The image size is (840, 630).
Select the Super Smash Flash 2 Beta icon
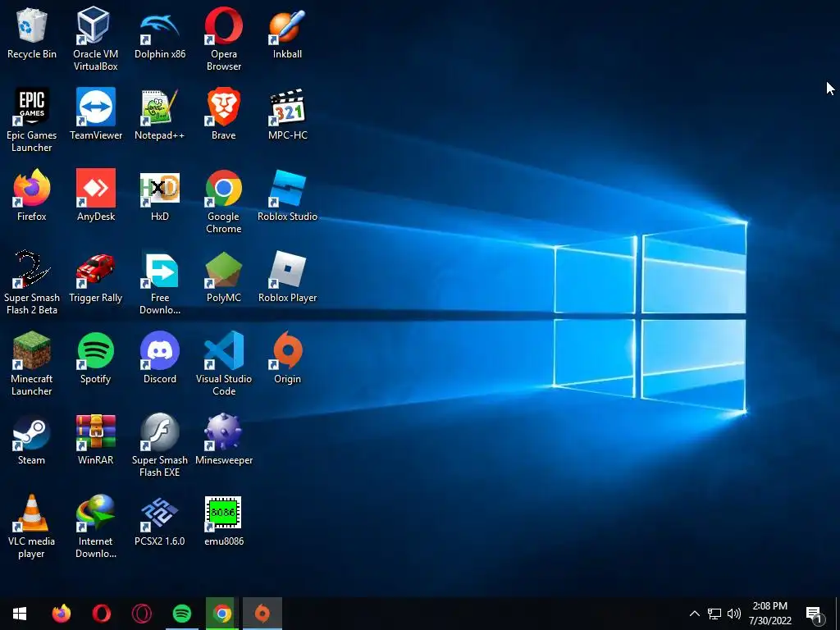point(32,282)
